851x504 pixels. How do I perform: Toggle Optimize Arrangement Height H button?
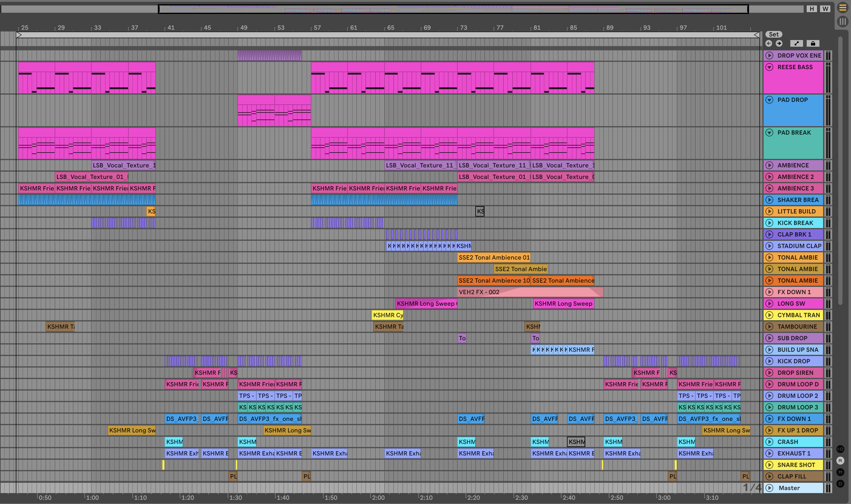point(812,9)
